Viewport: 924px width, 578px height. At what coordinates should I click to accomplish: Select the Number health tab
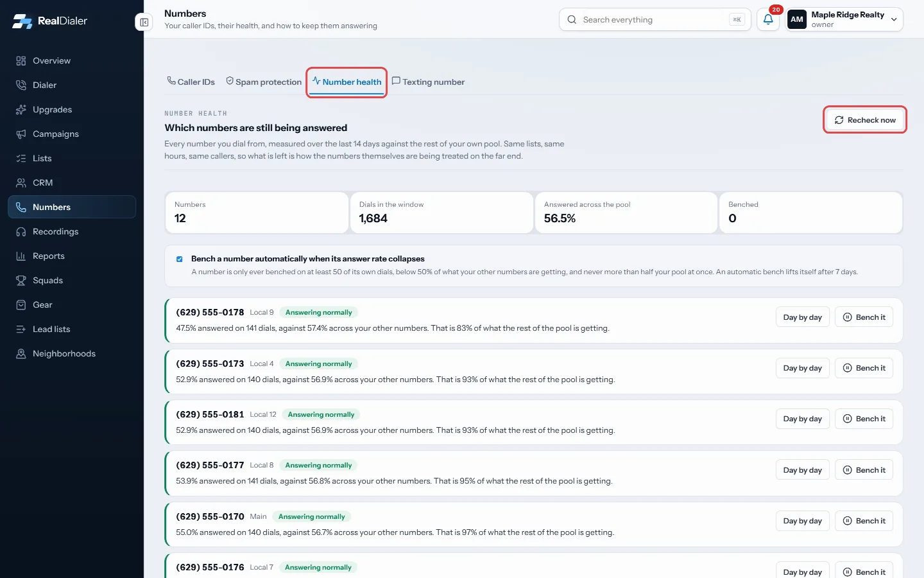point(346,82)
